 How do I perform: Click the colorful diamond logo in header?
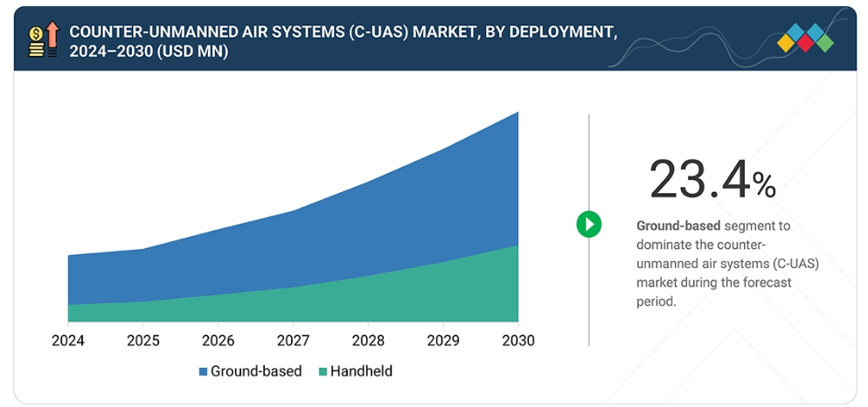[x=805, y=38]
